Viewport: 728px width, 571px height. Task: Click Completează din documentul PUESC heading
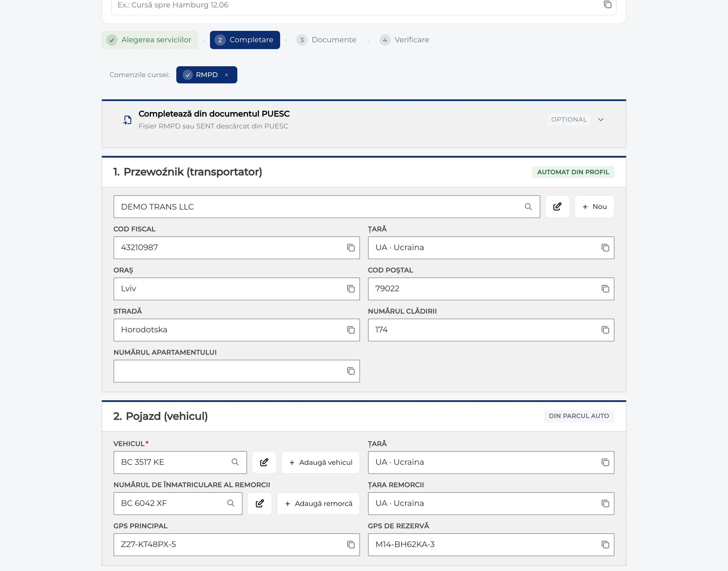coord(214,114)
